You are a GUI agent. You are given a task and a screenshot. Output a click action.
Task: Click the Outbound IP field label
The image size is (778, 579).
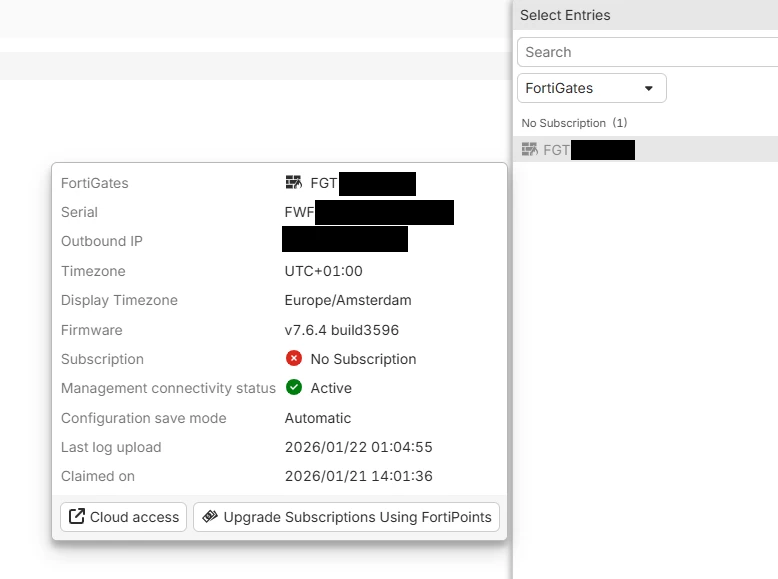(102, 241)
